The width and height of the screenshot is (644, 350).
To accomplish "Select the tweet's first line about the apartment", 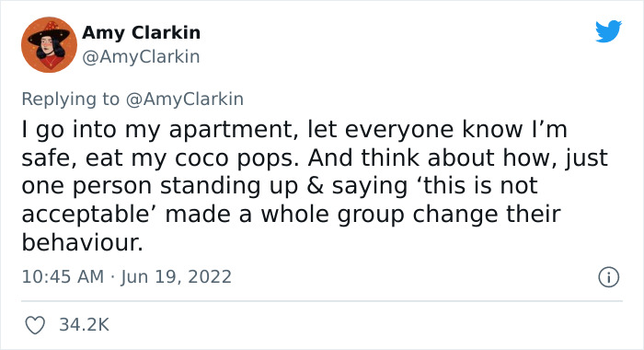I will [x=294, y=130].
